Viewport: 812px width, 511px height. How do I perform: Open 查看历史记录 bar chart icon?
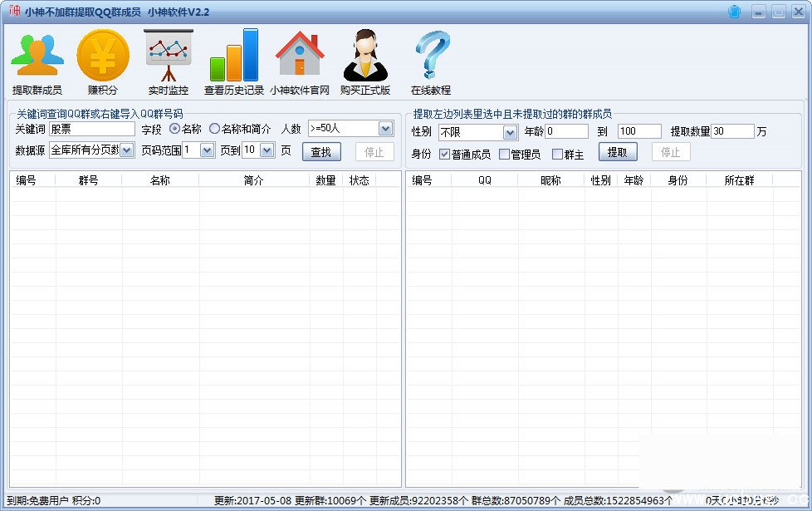point(234,56)
